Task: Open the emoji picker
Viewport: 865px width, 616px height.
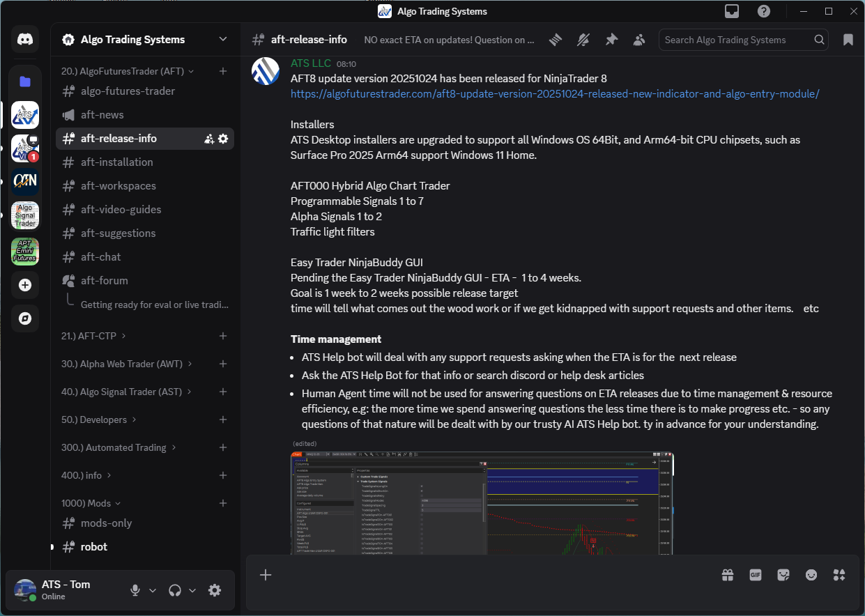Action: click(x=811, y=575)
